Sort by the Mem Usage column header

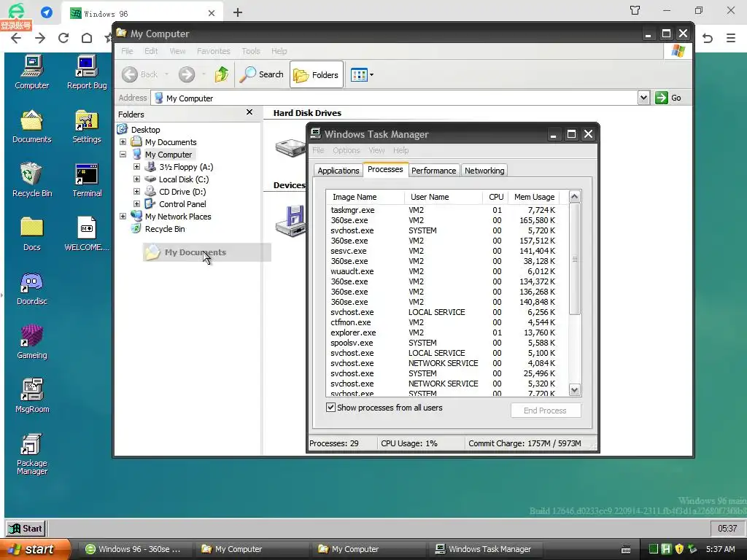[534, 197]
